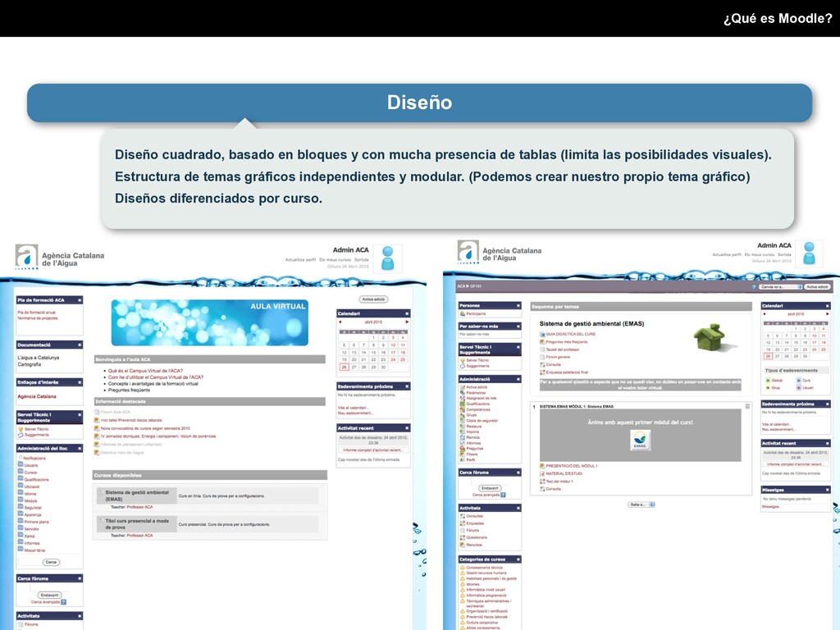The image size is (840, 630).
Task: Collapse the Enllaços d'interès block
Action: tap(80, 382)
